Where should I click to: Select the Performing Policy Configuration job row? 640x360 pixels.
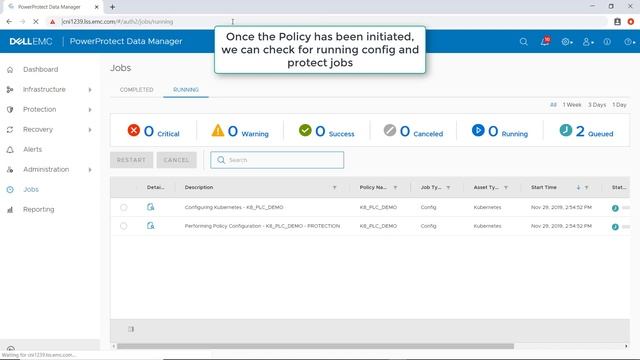point(124,226)
